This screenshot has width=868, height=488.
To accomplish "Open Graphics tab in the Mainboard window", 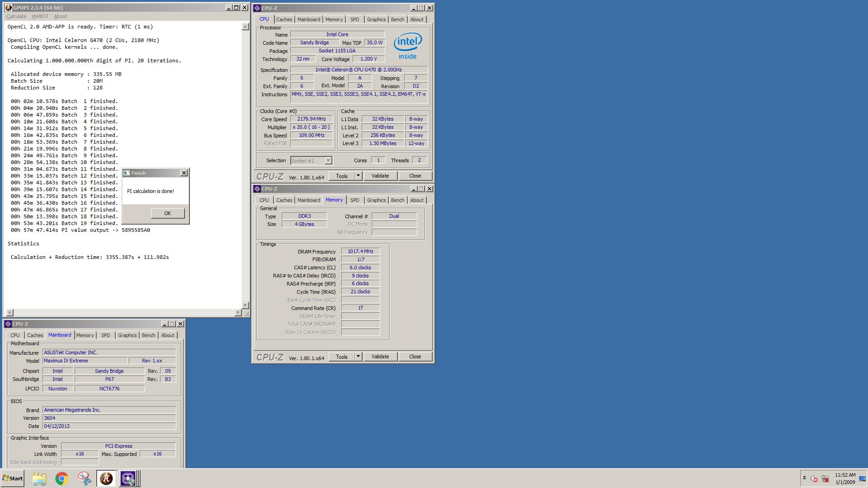I will [x=127, y=335].
